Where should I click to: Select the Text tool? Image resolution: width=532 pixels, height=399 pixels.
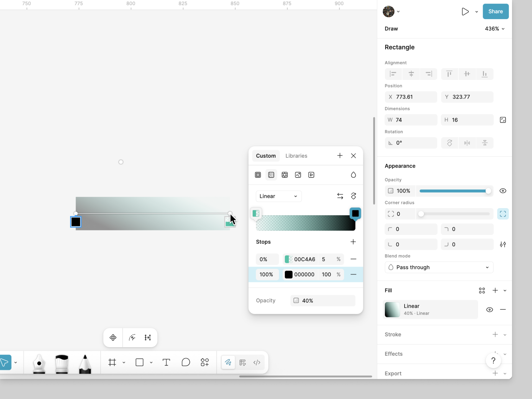(166, 362)
